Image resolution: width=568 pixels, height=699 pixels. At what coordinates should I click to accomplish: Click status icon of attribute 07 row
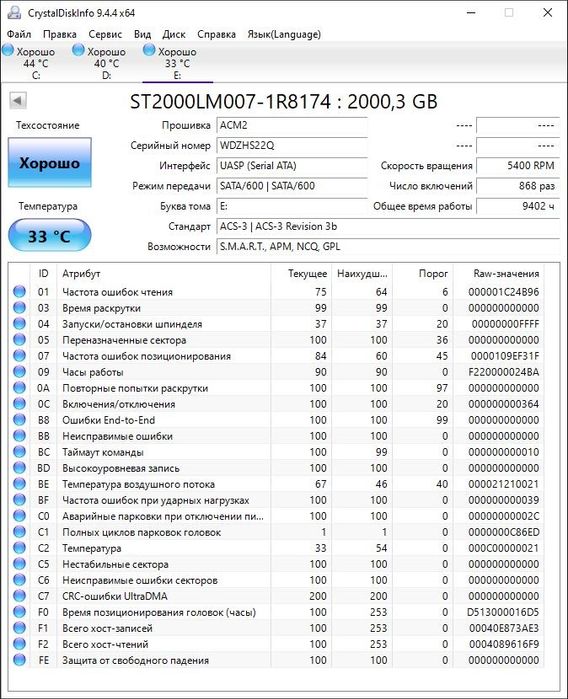(x=19, y=356)
